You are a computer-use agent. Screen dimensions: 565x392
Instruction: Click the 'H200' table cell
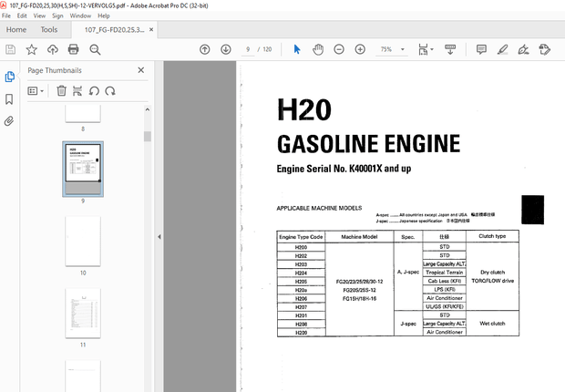pyautogui.click(x=301, y=247)
